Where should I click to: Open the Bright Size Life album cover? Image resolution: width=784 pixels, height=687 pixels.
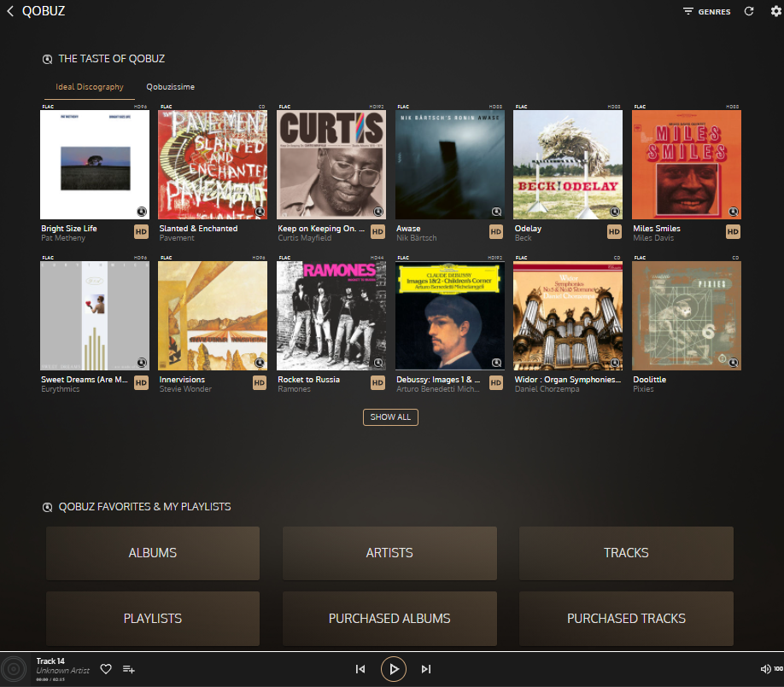95,165
